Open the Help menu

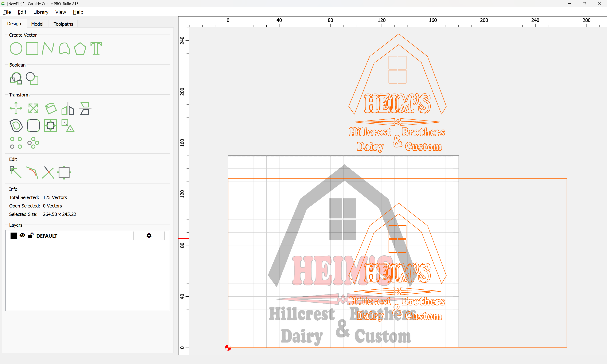click(x=78, y=12)
